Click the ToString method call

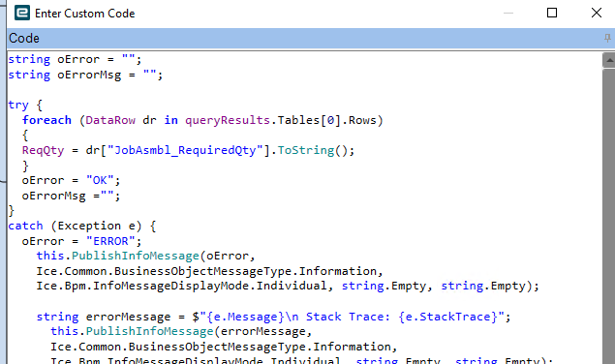pyautogui.click(x=306, y=150)
